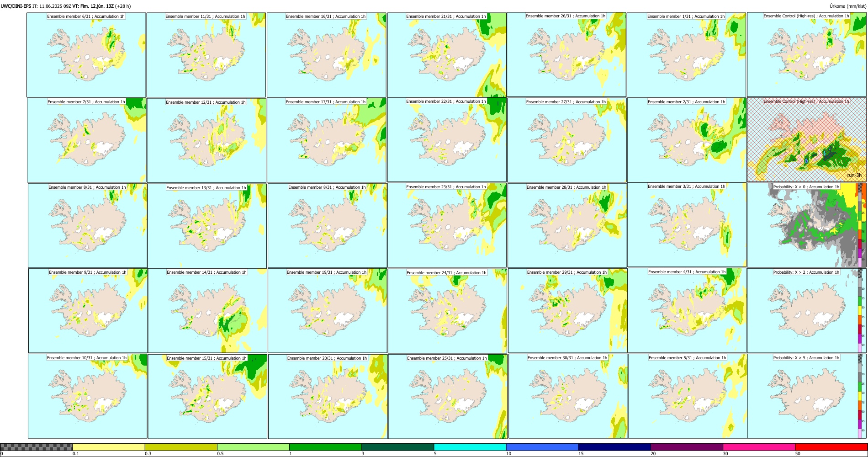
Task: Click the 'UWC/DINI-EPS' title text
Action: click(16, 6)
